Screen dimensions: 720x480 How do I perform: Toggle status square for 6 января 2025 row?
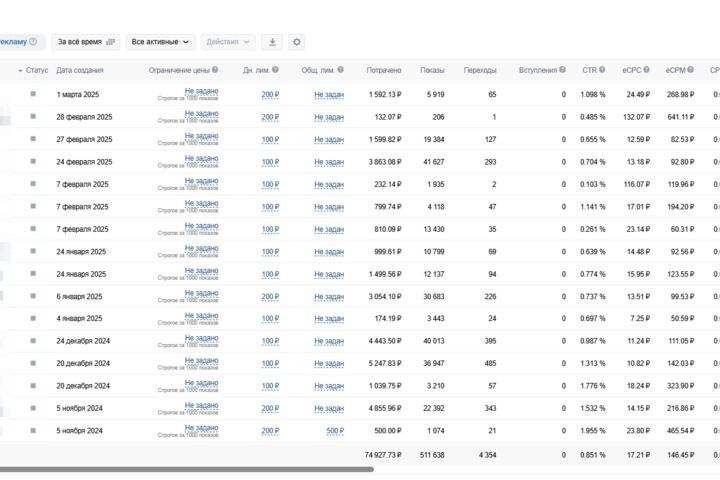click(33, 296)
